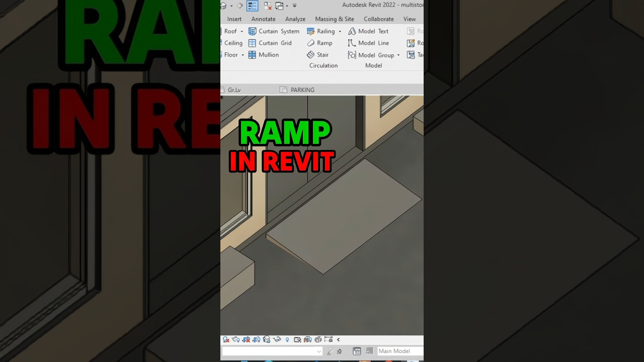This screenshot has height=362, width=644.
Task: Click Temporary View Properties icon in view bar
Action: [x=298, y=339]
